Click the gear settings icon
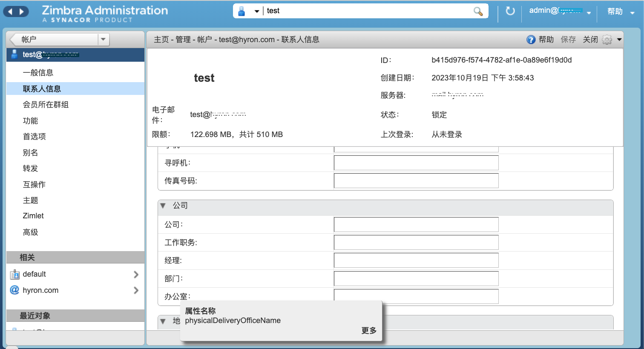 [607, 40]
